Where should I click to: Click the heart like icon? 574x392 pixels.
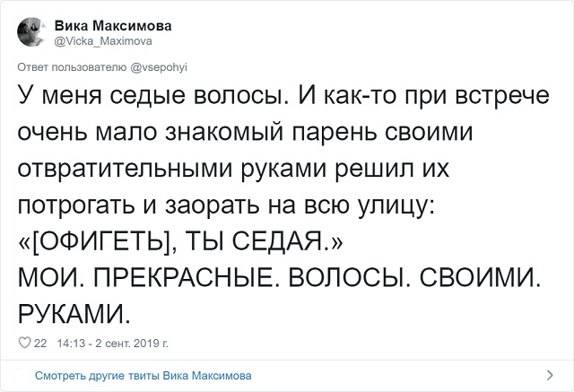click(x=24, y=343)
